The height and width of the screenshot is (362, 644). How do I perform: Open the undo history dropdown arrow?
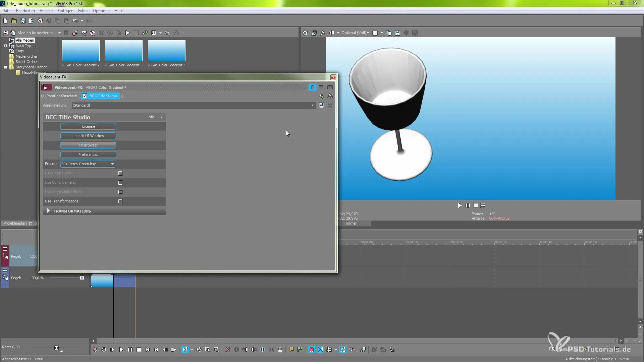(x=82, y=21)
